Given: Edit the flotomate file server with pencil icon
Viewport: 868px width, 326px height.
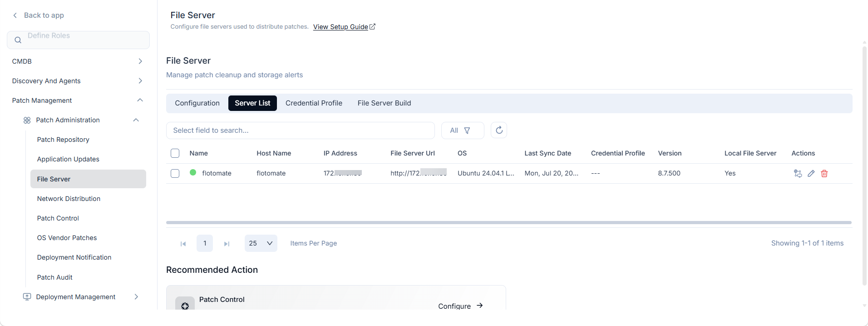Looking at the screenshot, I should (811, 173).
